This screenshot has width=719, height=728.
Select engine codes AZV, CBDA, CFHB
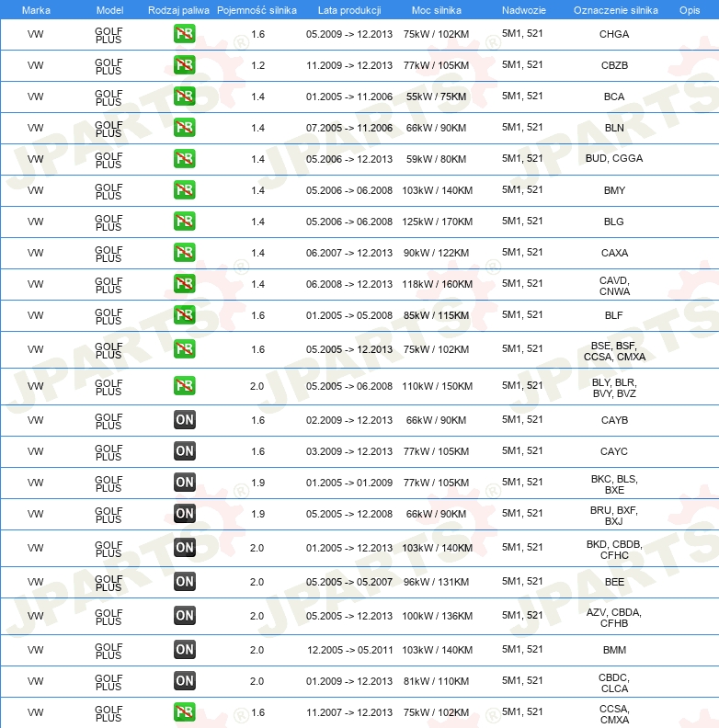click(x=614, y=618)
